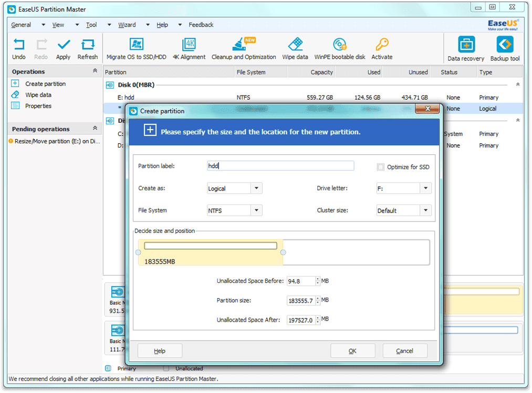Choose Create partition in Operations panel
Screen dimensions: 532x393
point(46,84)
